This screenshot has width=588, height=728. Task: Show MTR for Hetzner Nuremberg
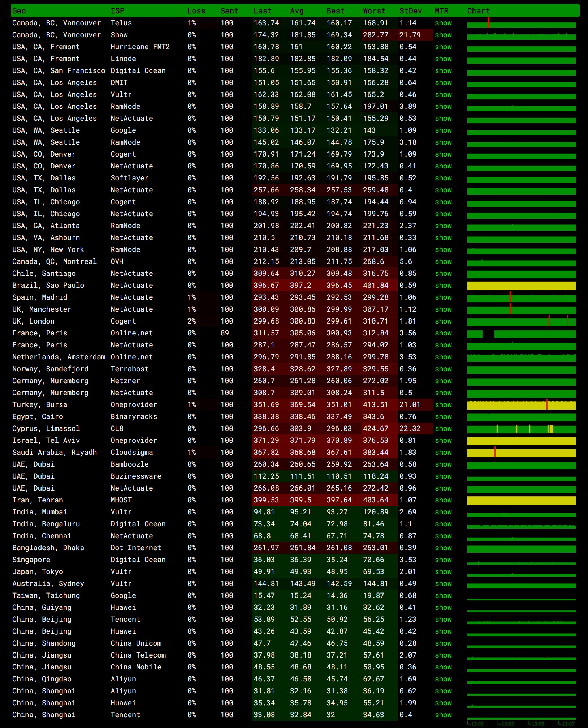pyautogui.click(x=443, y=381)
